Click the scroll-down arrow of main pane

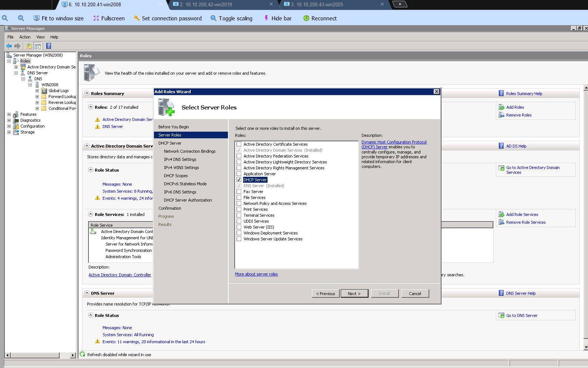tap(586, 348)
